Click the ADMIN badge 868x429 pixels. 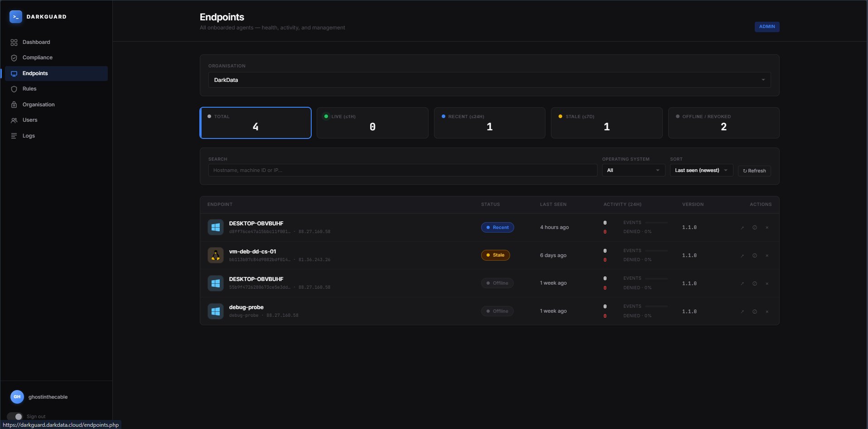tap(767, 27)
